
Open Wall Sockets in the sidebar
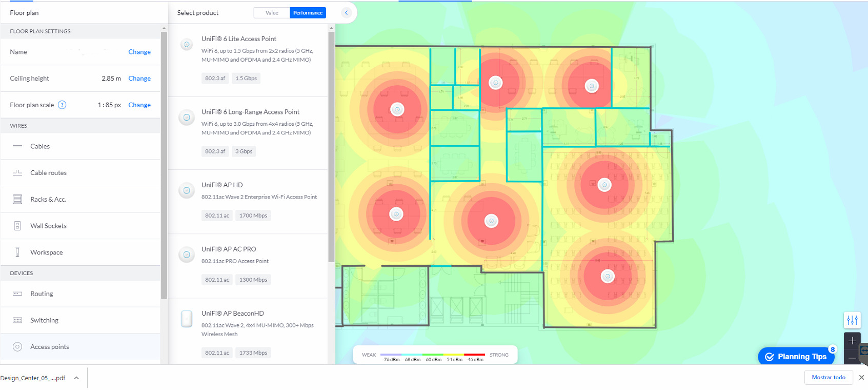click(48, 226)
